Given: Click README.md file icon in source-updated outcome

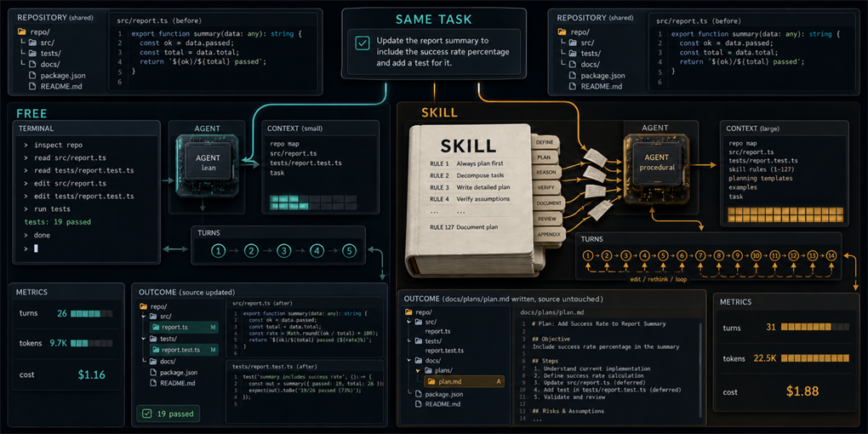Looking at the screenshot, I should [x=153, y=383].
